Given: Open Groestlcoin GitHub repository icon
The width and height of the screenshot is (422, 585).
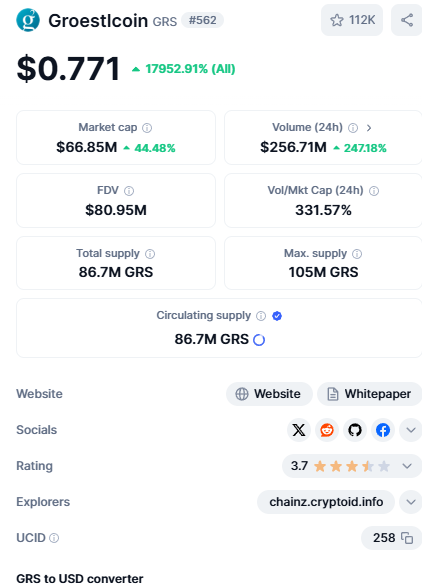Looking at the screenshot, I should (355, 430).
